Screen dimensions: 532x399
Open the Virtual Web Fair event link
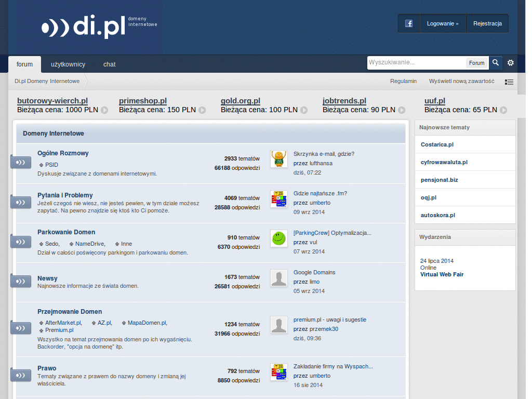(442, 274)
